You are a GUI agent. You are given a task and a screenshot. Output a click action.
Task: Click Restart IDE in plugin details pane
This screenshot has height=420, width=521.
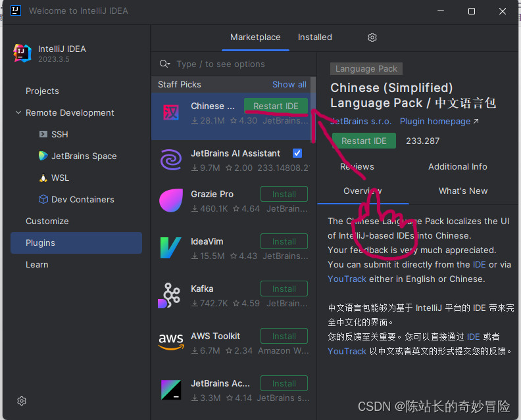coord(364,141)
